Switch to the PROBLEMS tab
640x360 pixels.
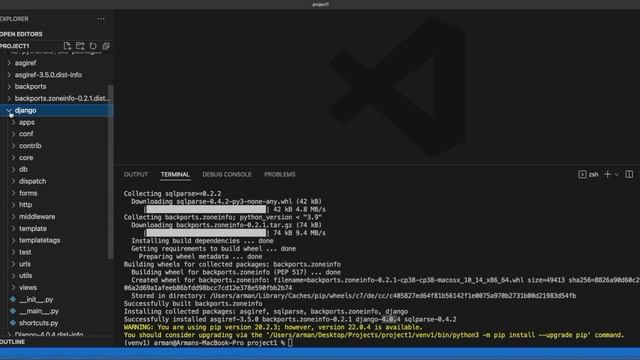pyautogui.click(x=280, y=174)
